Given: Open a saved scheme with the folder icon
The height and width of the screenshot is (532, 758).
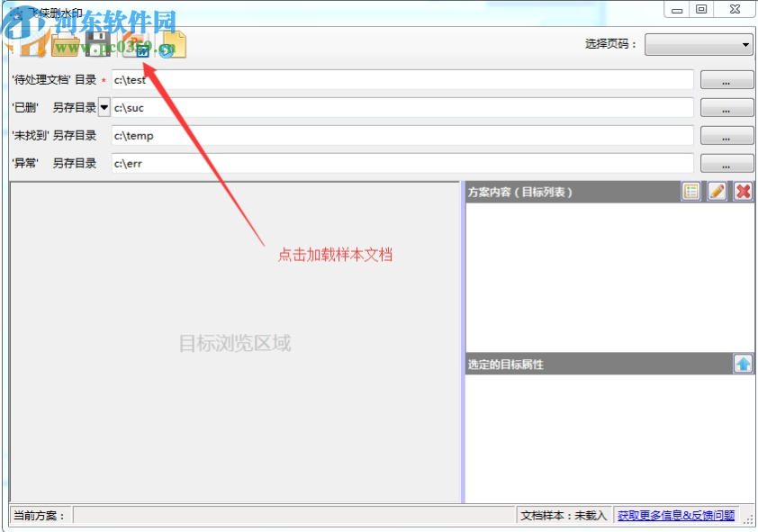Looking at the screenshot, I should coord(65,44).
